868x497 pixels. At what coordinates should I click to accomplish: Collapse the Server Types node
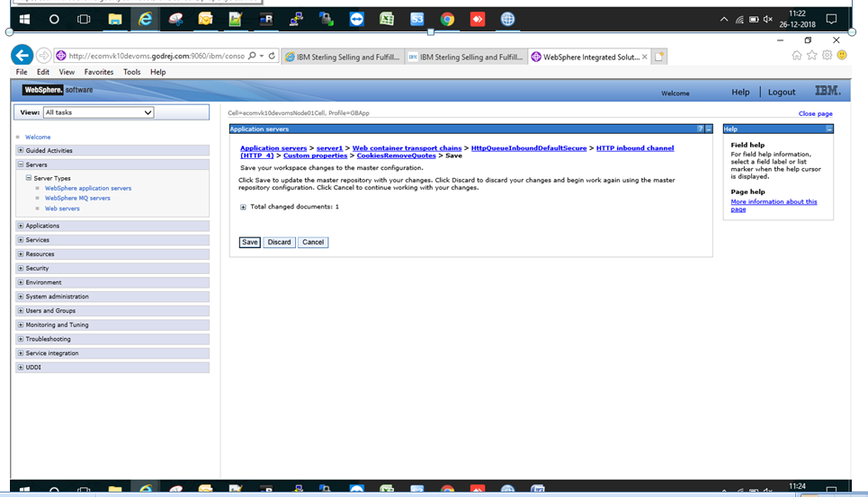click(28, 178)
